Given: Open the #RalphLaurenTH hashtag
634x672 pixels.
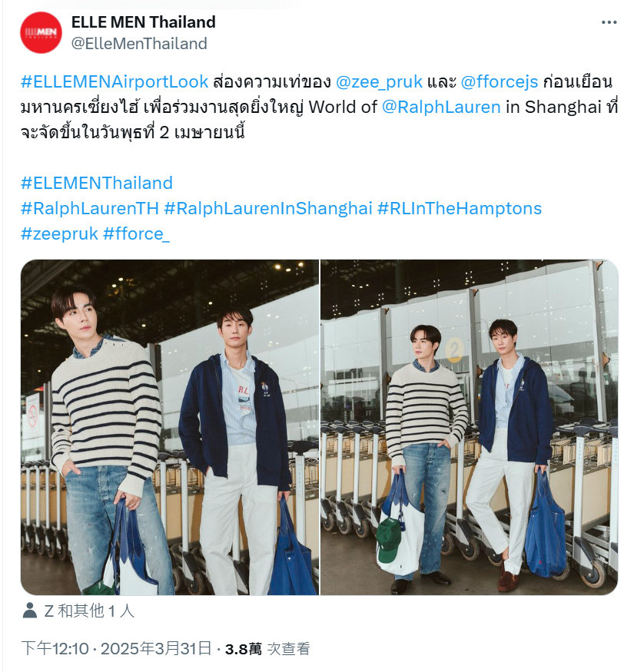Looking at the screenshot, I should (x=90, y=208).
